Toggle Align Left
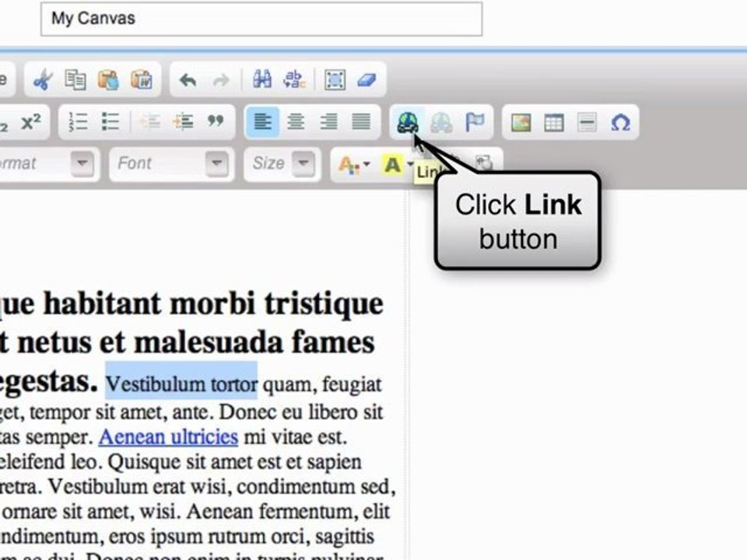This screenshot has height=560, width=747. (262, 122)
